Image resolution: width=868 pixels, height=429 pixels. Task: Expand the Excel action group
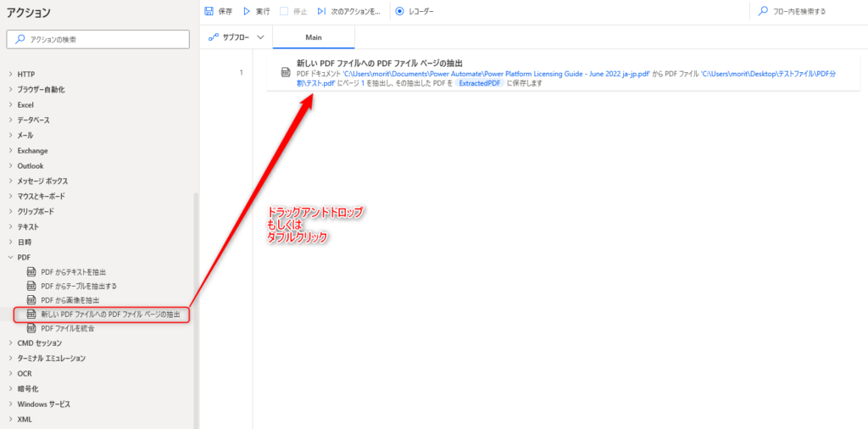(x=10, y=104)
